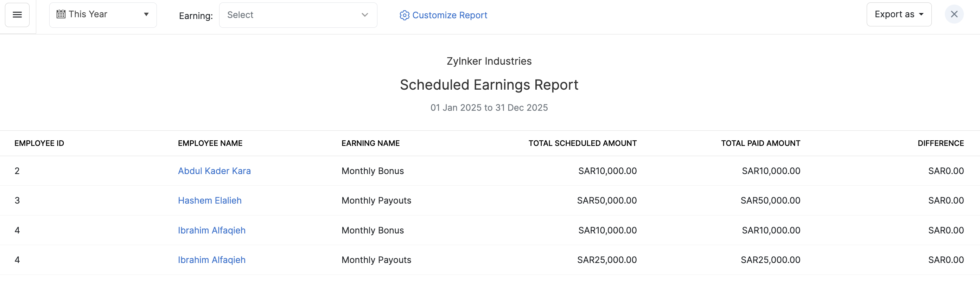Image resolution: width=980 pixels, height=308 pixels.
Task: Open the Earning Select dropdown
Action: coord(298,15)
